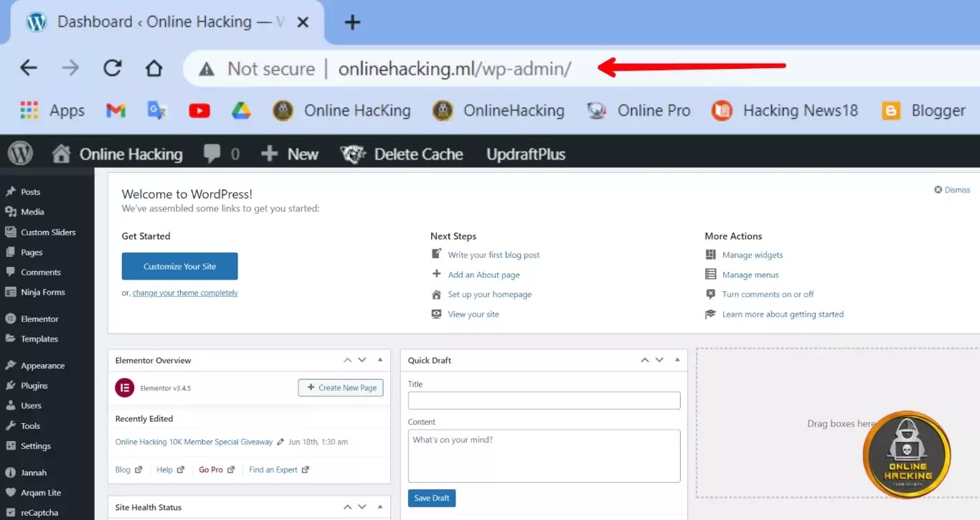Click View your site link

473,314
